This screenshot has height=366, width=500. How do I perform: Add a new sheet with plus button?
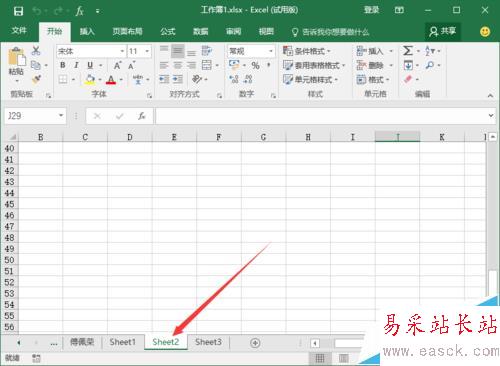255,343
